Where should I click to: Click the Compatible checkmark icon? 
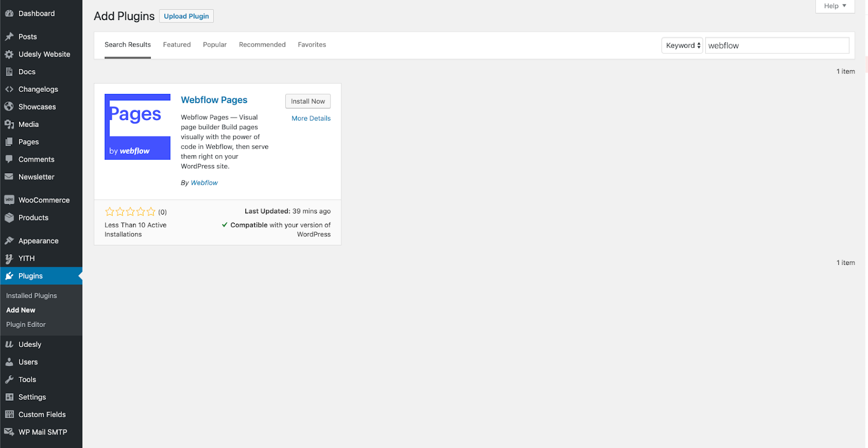click(x=225, y=225)
